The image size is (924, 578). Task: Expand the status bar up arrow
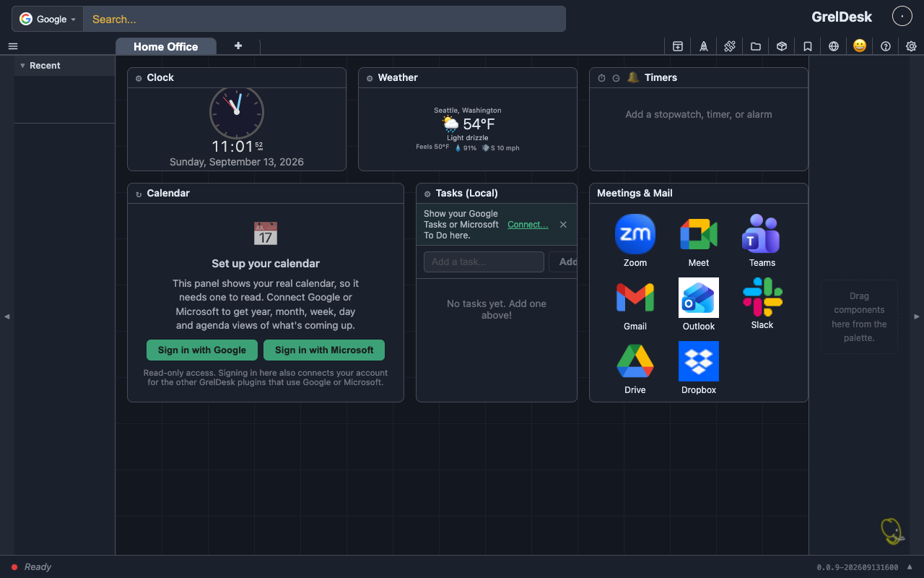click(x=910, y=566)
